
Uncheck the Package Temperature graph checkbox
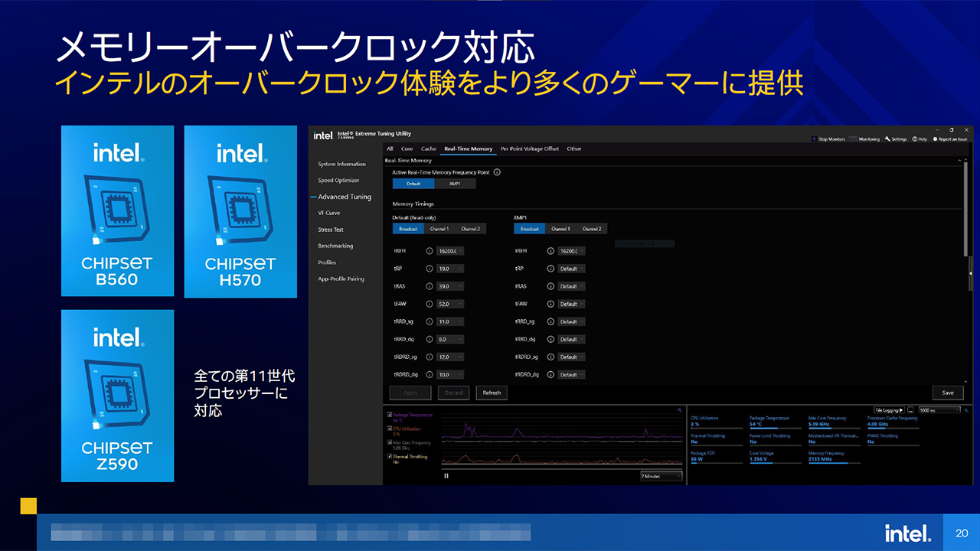point(390,415)
